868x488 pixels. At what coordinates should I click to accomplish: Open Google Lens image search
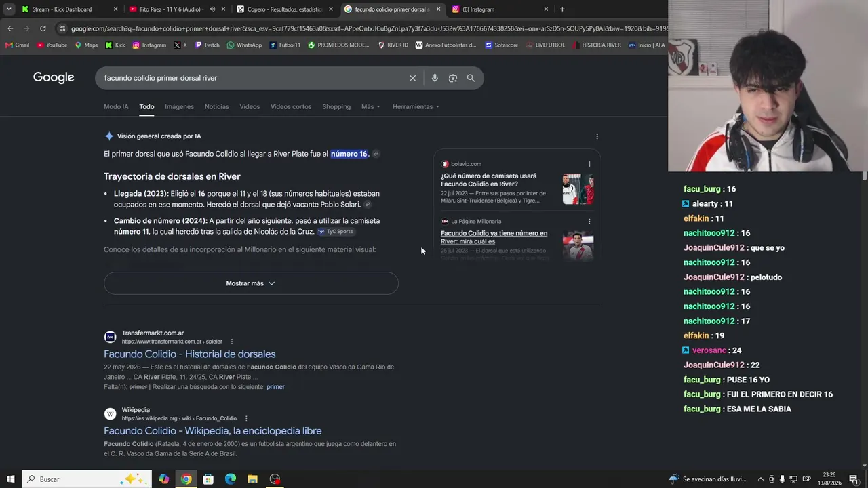click(453, 78)
